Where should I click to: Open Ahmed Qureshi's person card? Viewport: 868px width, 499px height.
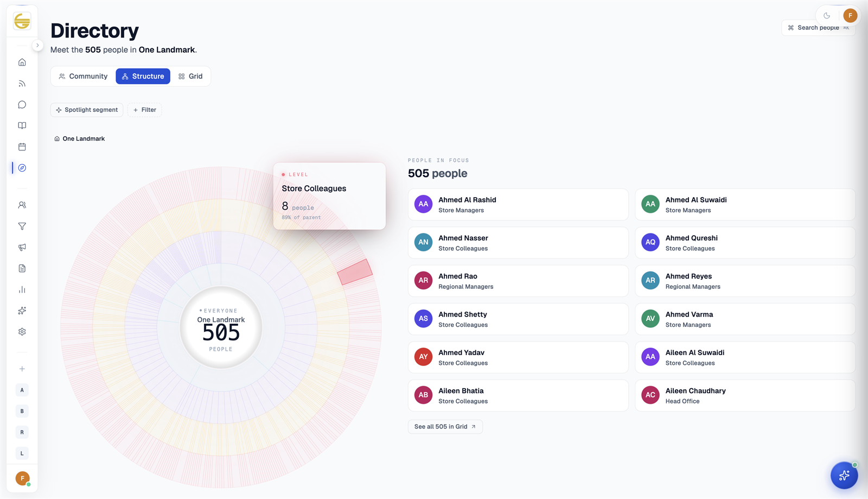click(x=745, y=243)
